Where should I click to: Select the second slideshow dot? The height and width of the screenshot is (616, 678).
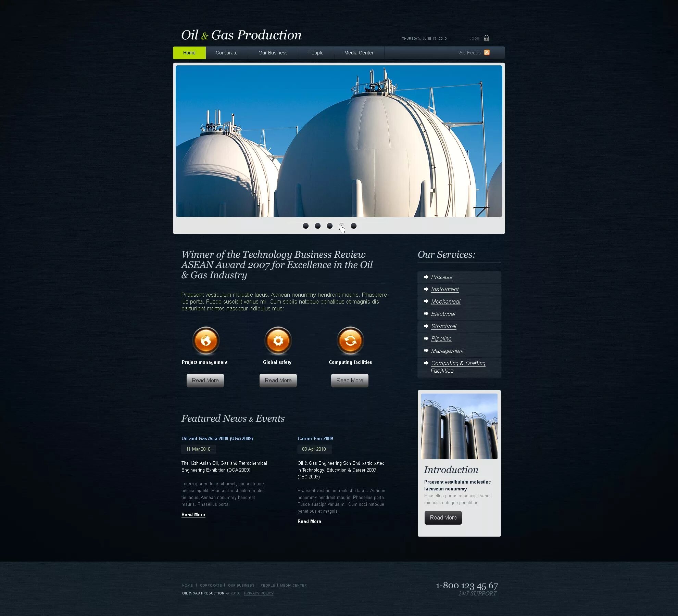pyautogui.click(x=318, y=226)
